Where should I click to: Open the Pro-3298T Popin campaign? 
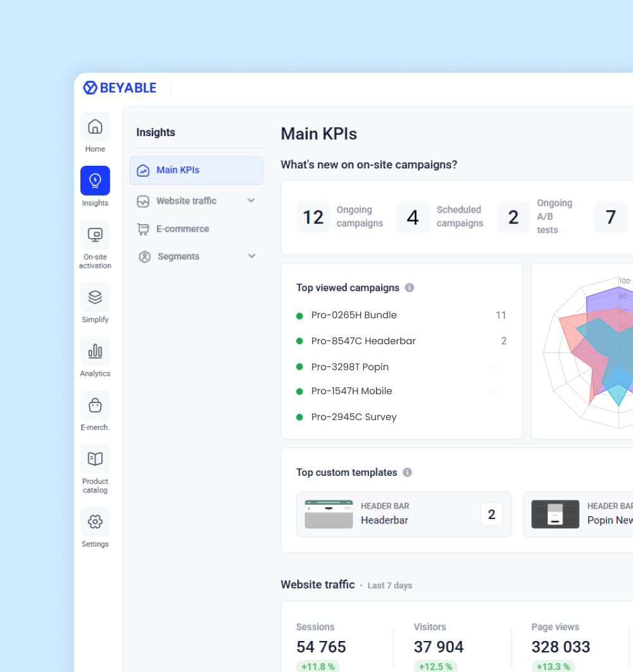[x=349, y=367]
